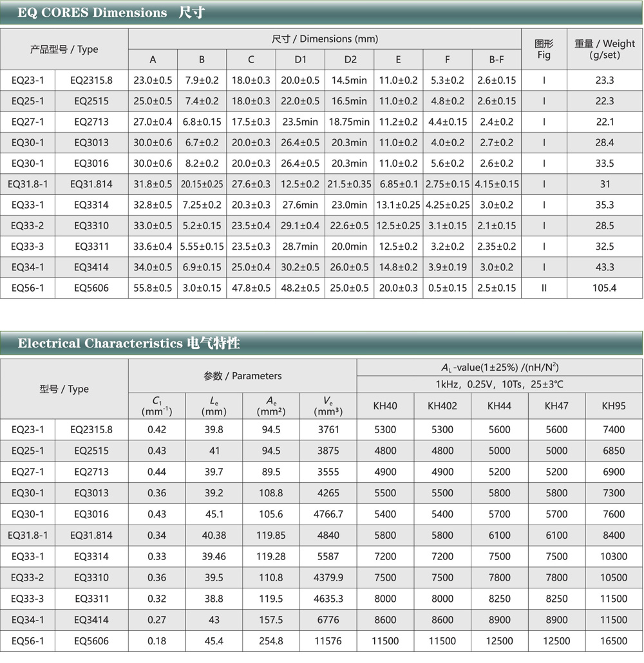644x663 pixels.
Task: Select the '4.15±0.15' B-F cell
Action: coord(497,184)
